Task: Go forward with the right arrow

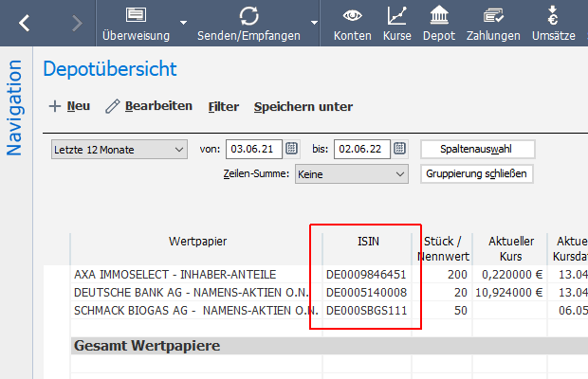Action: point(77,24)
